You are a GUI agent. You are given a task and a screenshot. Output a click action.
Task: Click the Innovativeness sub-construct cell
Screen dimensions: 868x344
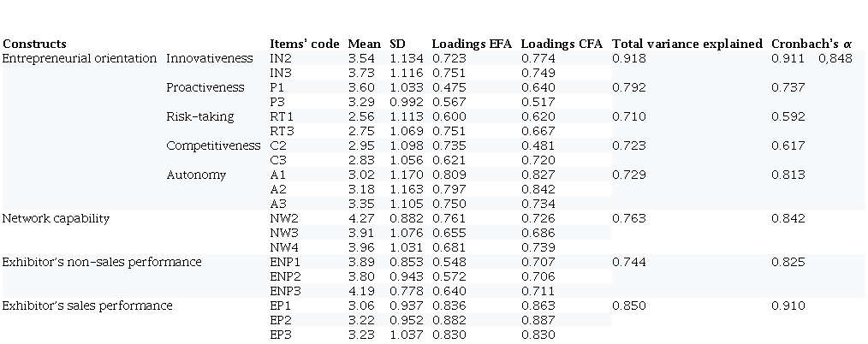click(x=210, y=58)
